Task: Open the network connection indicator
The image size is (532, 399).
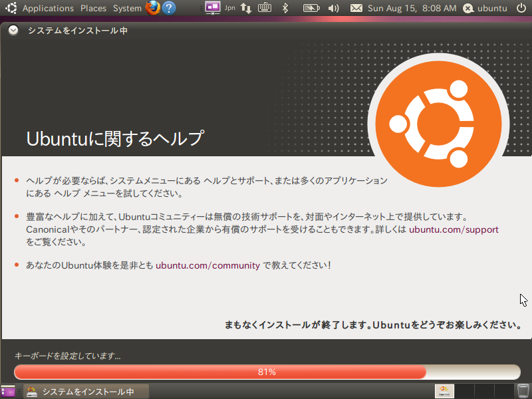Action: (246, 8)
